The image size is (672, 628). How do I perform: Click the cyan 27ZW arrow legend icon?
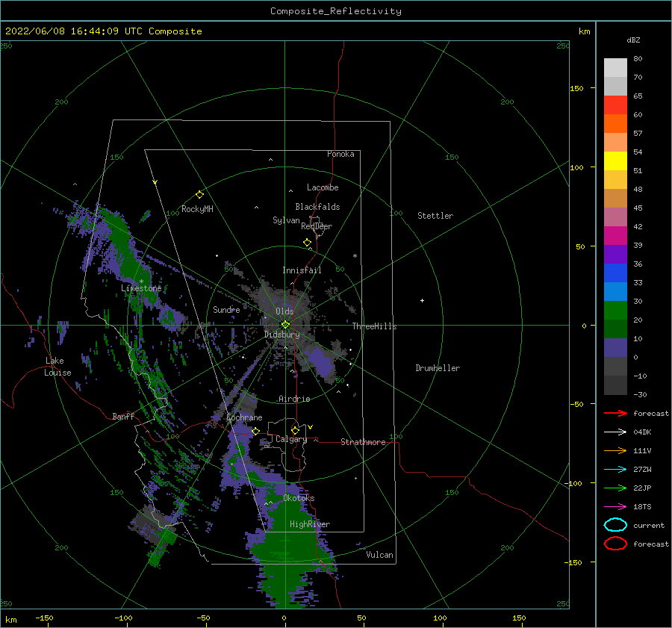(615, 470)
